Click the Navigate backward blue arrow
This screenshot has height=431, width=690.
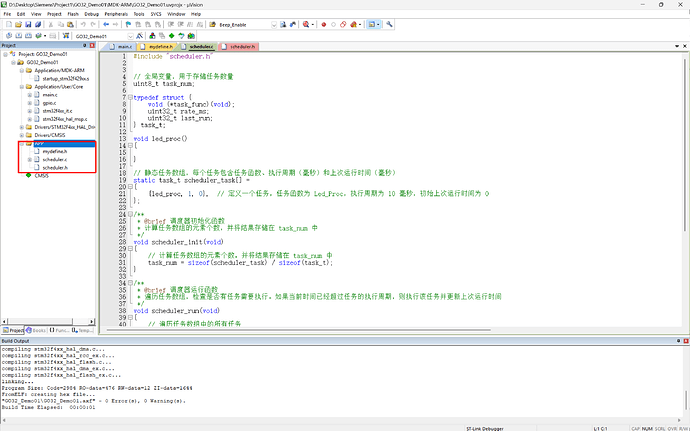point(106,25)
